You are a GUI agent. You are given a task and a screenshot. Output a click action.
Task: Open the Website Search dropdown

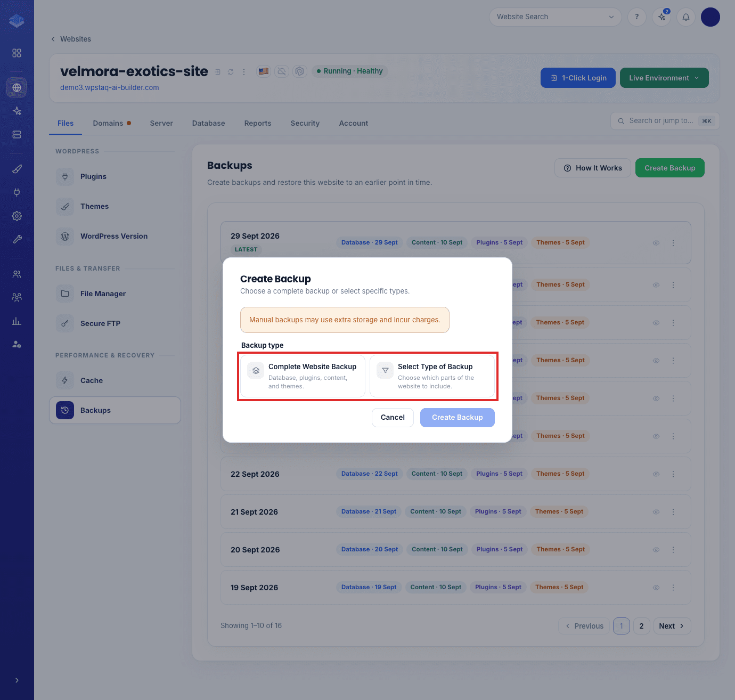[555, 17]
